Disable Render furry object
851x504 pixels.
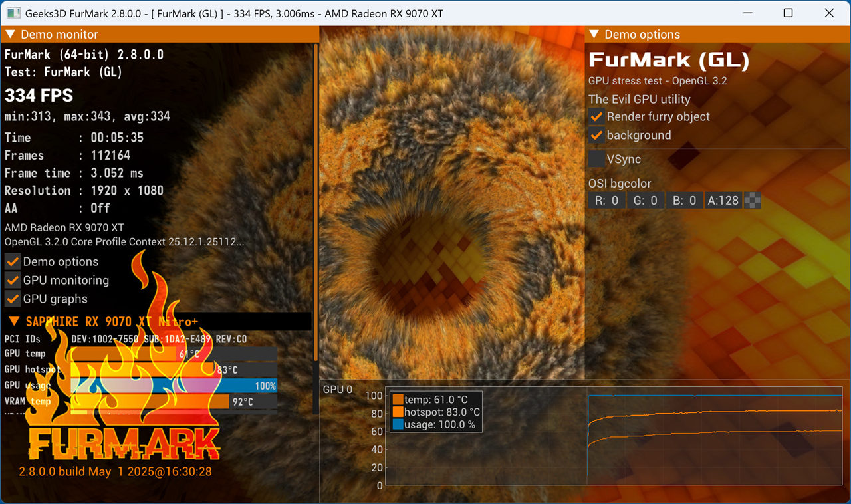(596, 116)
